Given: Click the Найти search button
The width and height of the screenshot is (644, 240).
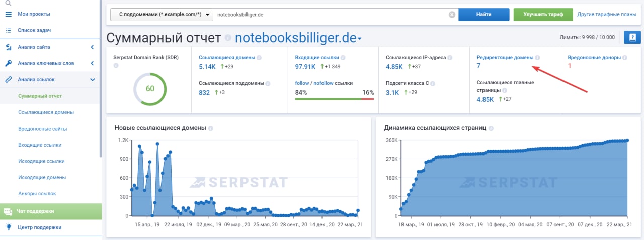Looking at the screenshot, I should click(x=484, y=15).
